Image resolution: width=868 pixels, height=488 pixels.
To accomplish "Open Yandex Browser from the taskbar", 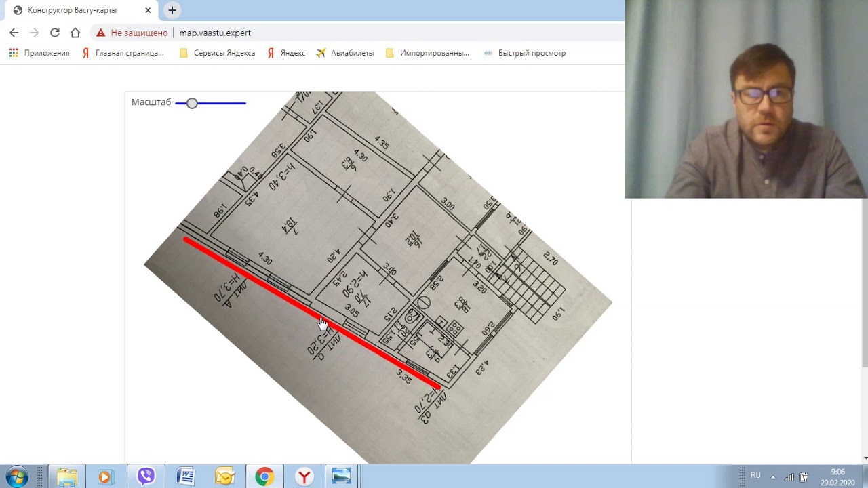I will (304, 476).
